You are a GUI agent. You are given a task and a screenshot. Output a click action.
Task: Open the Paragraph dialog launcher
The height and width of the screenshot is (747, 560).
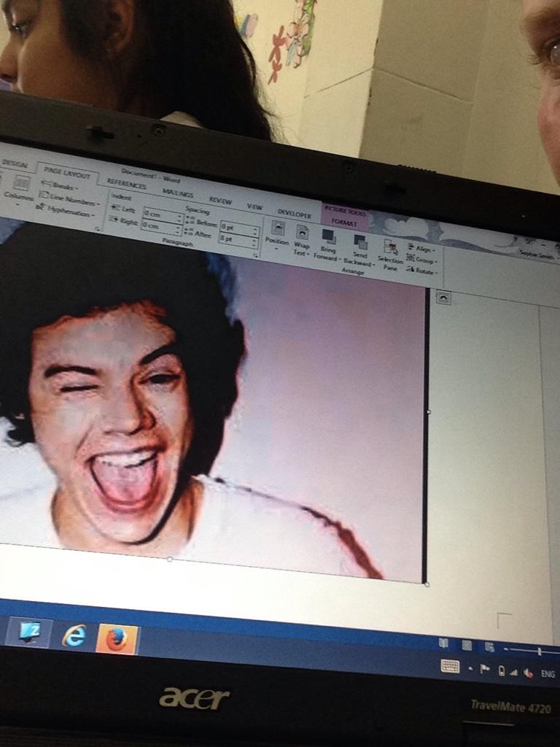256,255
